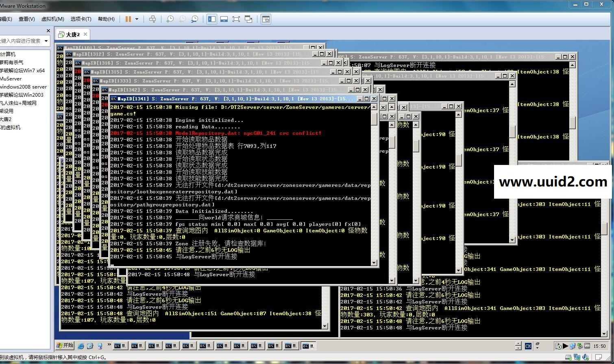Expand quick launch overflow chevron

109,345
